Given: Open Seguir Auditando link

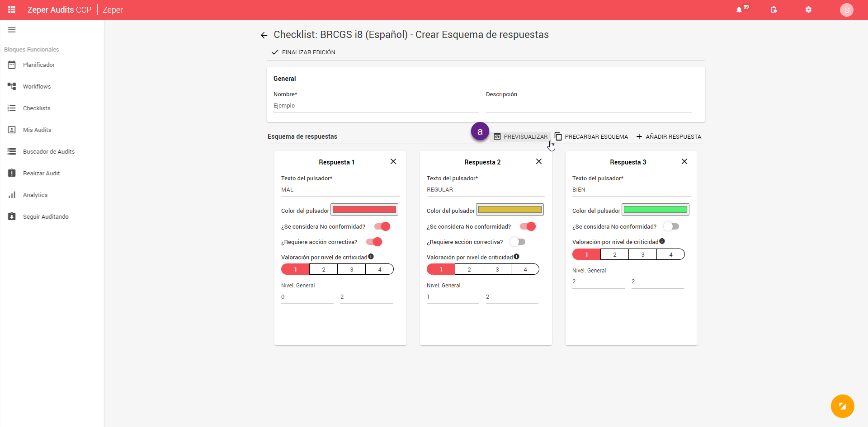Looking at the screenshot, I should (46, 216).
